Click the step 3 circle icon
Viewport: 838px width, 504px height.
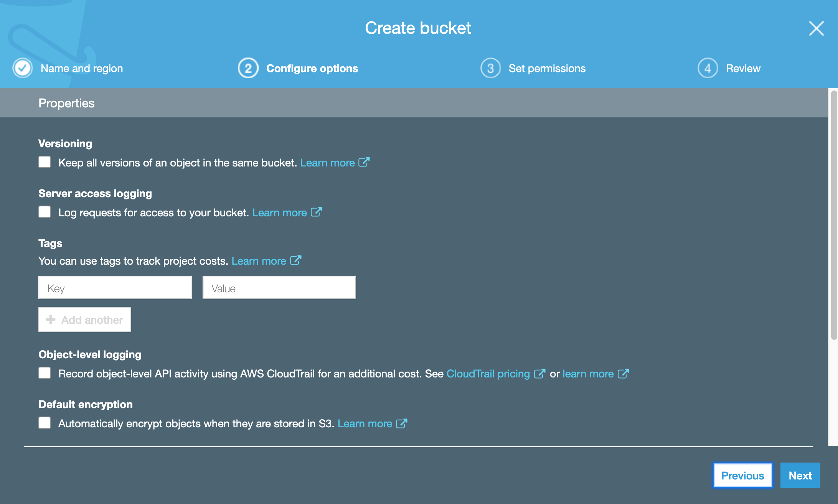(490, 68)
